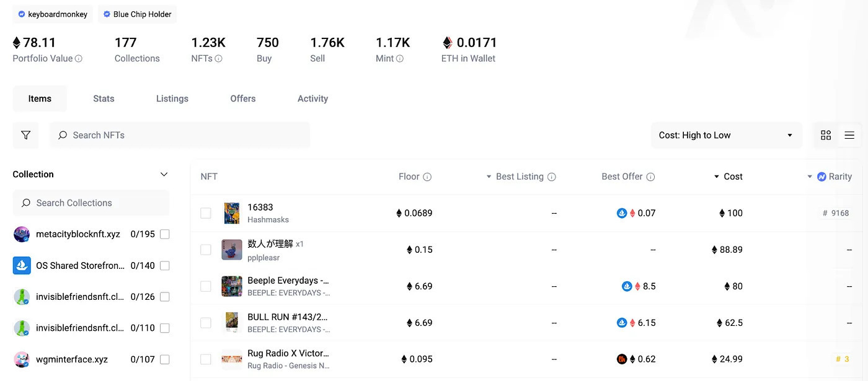Click the Mint stat info icon
868x381 pixels.
[x=400, y=58]
